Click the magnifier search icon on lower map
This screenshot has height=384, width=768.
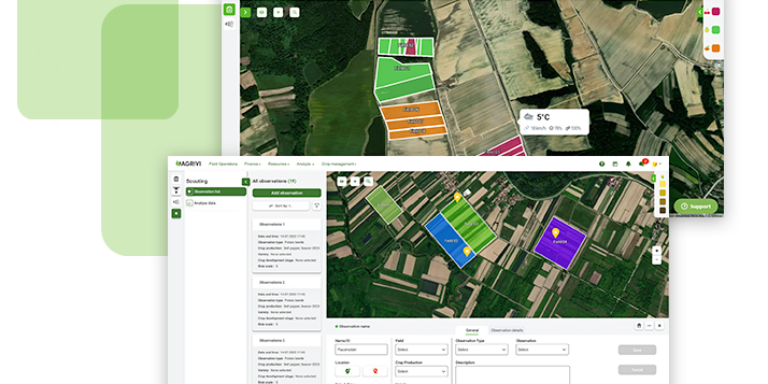coord(368,181)
